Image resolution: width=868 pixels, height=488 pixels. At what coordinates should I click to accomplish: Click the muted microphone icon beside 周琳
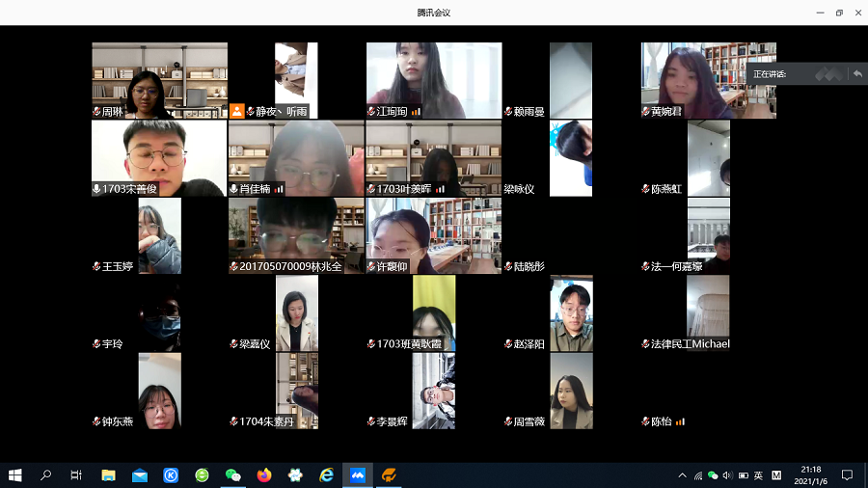coord(96,112)
